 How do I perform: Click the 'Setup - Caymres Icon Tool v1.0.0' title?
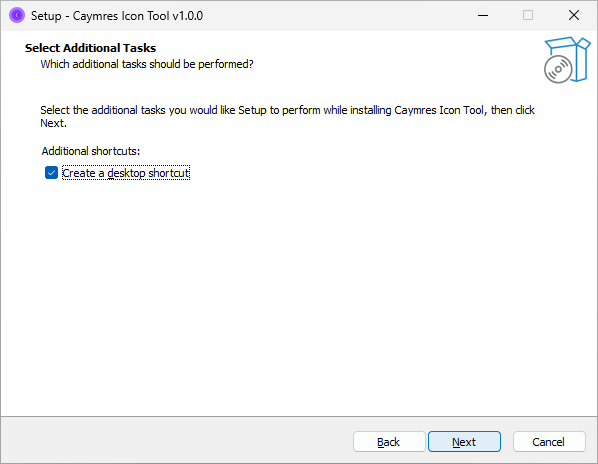117,16
